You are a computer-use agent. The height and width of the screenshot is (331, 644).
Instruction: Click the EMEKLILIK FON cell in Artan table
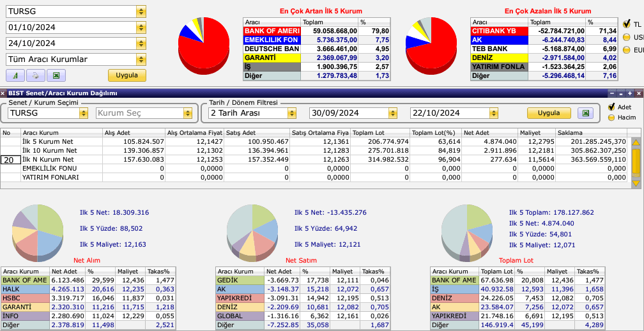tap(272, 40)
